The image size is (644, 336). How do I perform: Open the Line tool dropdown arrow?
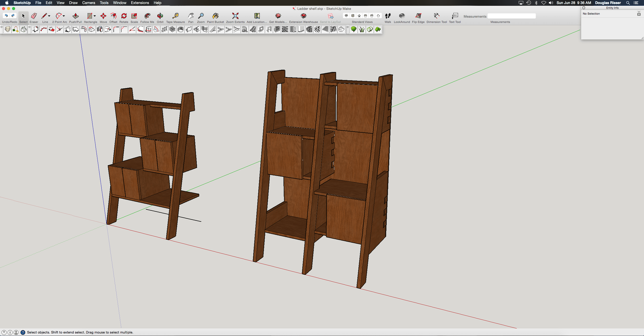click(49, 16)
